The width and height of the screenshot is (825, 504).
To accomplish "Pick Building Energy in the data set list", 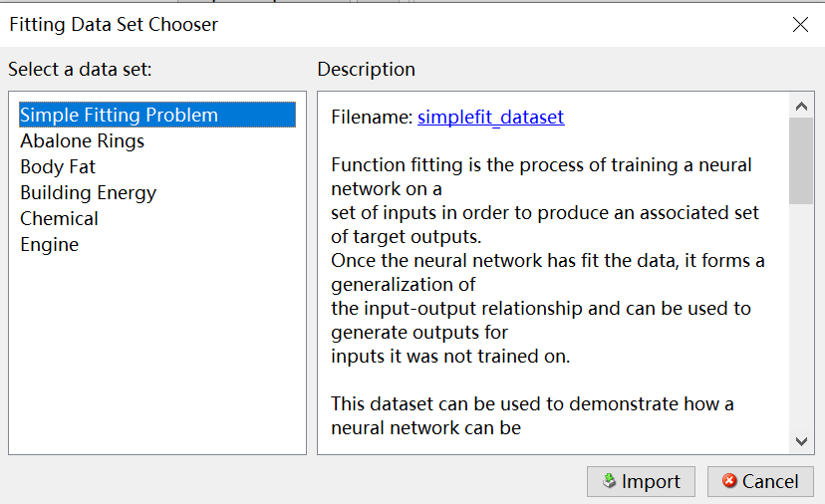I will (88, 193).
